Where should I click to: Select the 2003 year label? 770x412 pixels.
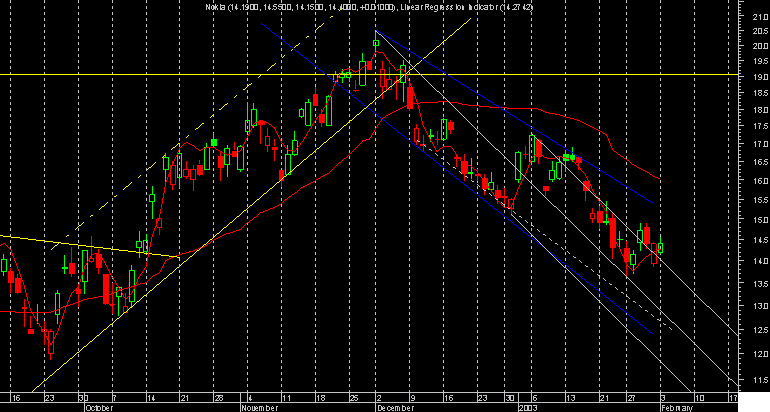528,408
